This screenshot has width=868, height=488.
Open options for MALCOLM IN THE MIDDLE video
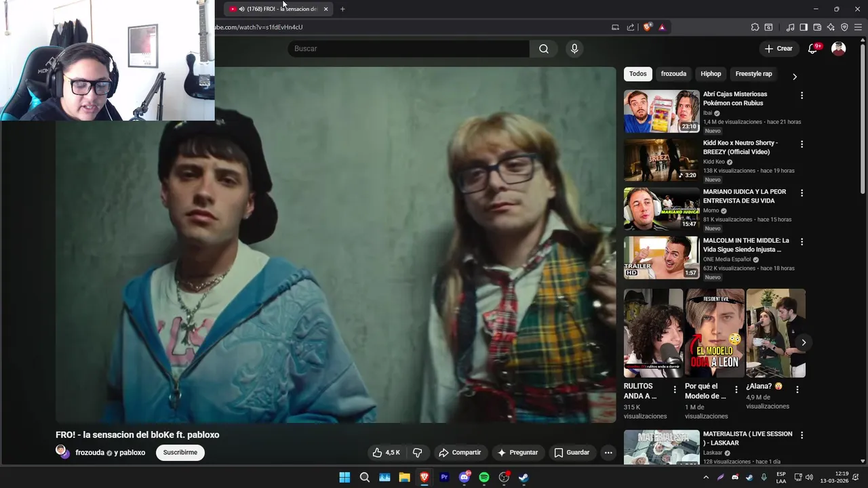(802, 242)
